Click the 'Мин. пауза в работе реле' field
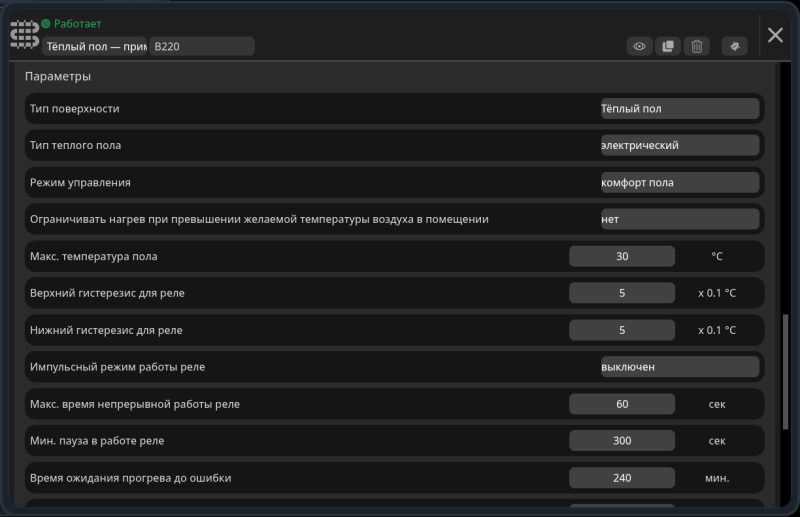 622,440
